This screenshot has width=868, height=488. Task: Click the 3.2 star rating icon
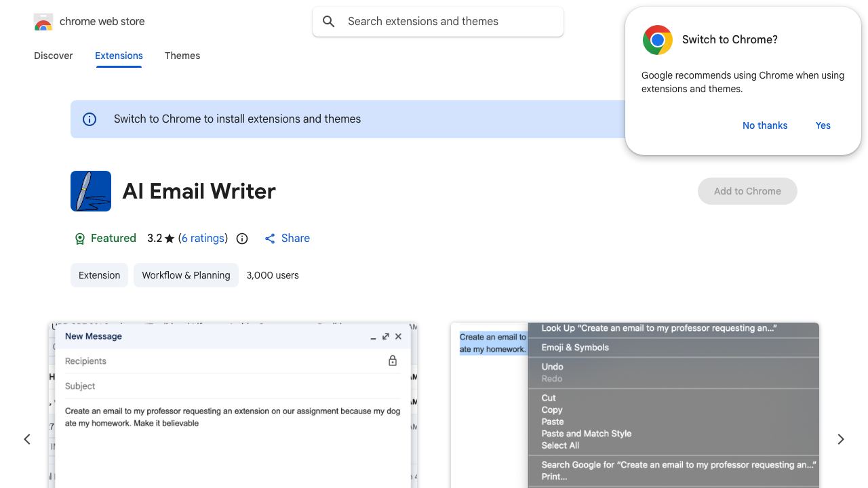coord(170,239)
